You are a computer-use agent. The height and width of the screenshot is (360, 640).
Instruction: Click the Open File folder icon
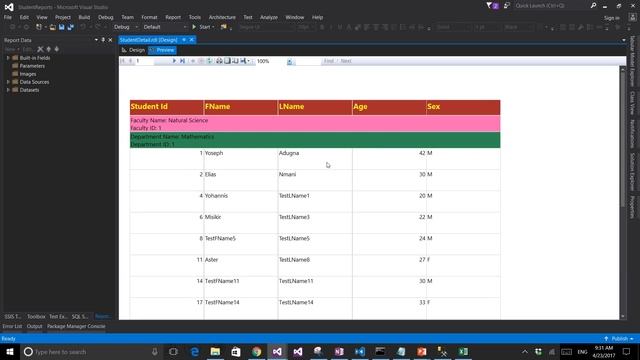point(53,27)
